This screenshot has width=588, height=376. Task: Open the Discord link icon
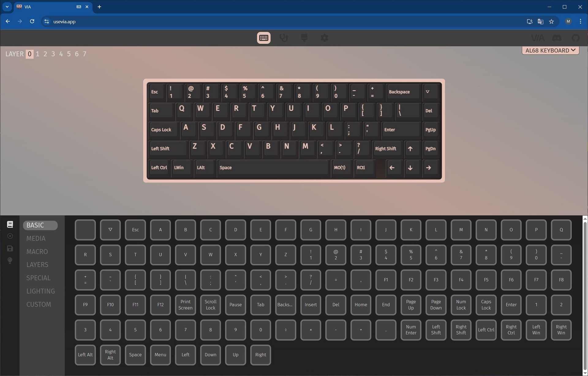(x=557, y=38)
